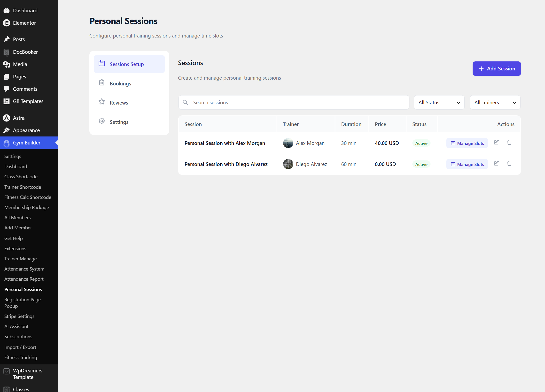The height and width of the screenshot is (392, 545).
Task: Click the 60 min duration cell
Action: pos(349,164)
